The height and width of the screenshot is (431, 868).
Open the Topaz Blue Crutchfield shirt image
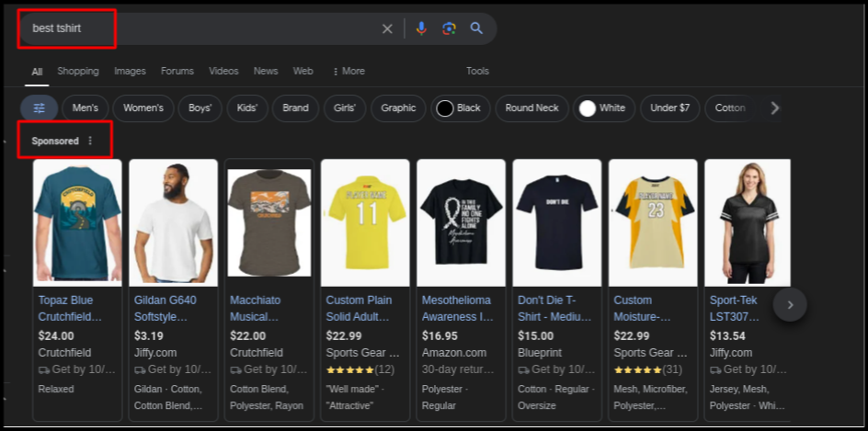77,222
